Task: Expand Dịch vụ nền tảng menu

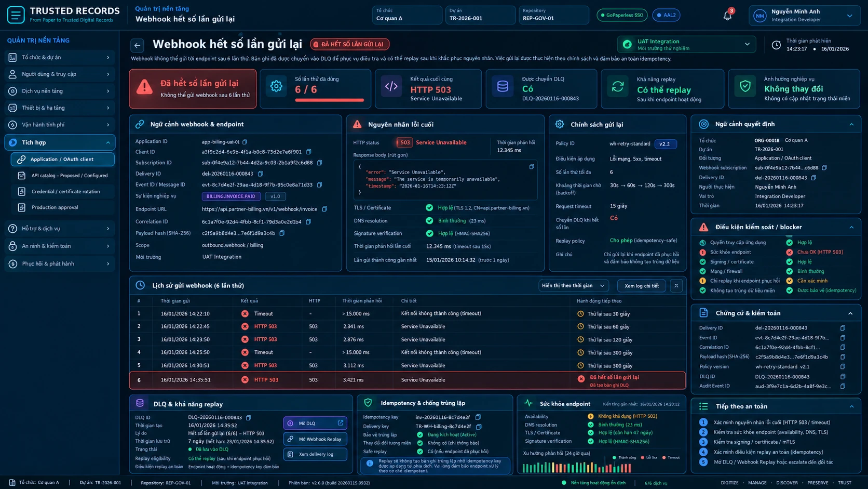Action: click(x=60, y=91)
